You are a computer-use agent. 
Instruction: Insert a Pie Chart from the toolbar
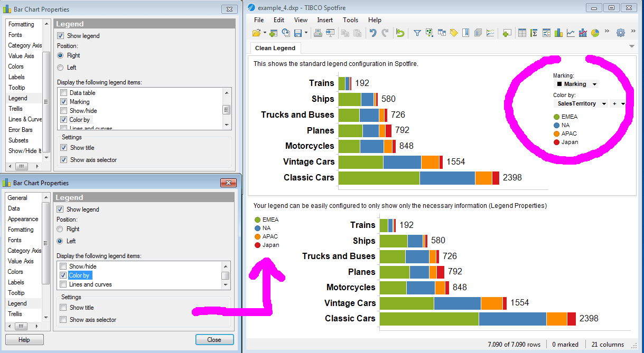pos(595,33)
